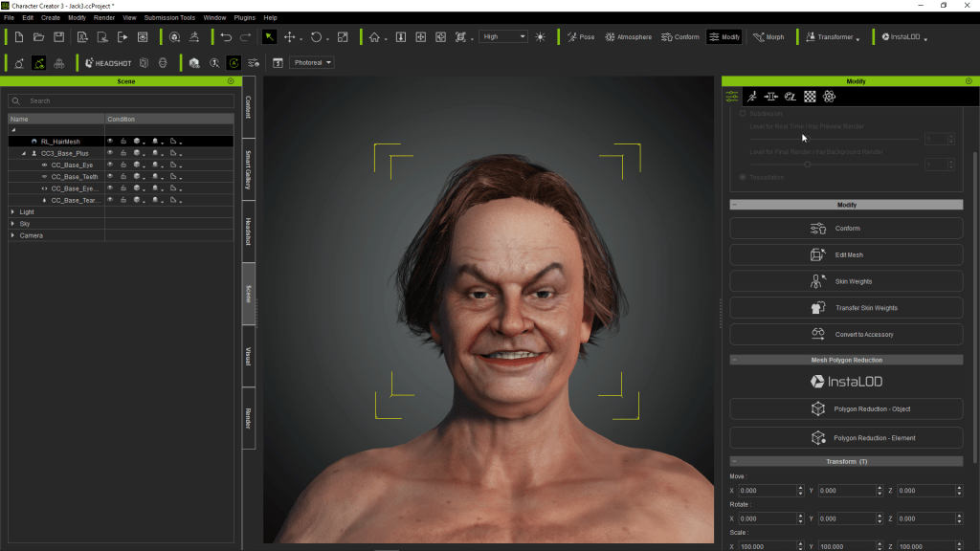Click Polygon Reduction - Object button
This screenshot has height=551, width=980.
point(846,409)
